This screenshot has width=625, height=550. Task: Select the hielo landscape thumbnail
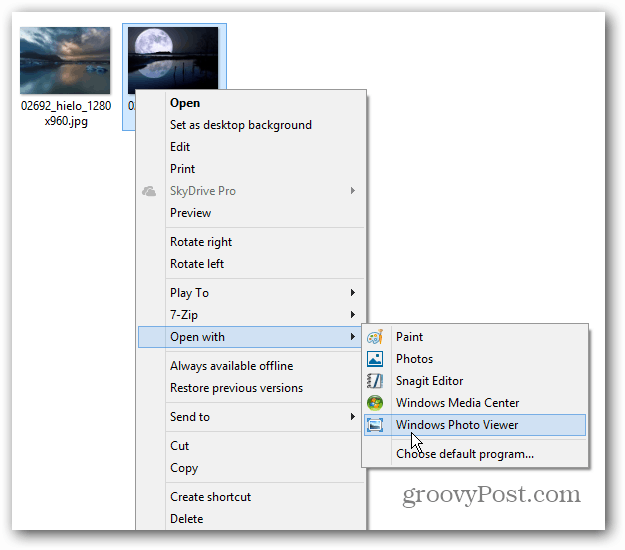(x=65, y=61)
